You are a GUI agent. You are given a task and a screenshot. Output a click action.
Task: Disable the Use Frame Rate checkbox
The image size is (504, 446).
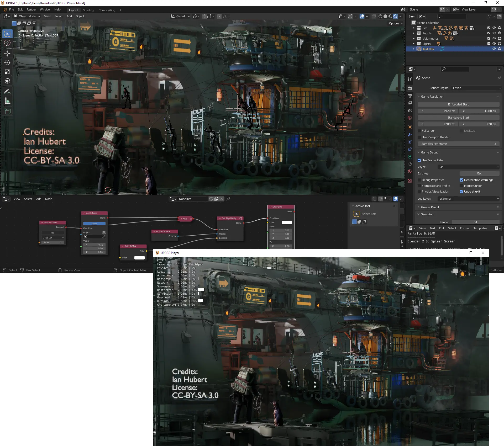(419, 160)
